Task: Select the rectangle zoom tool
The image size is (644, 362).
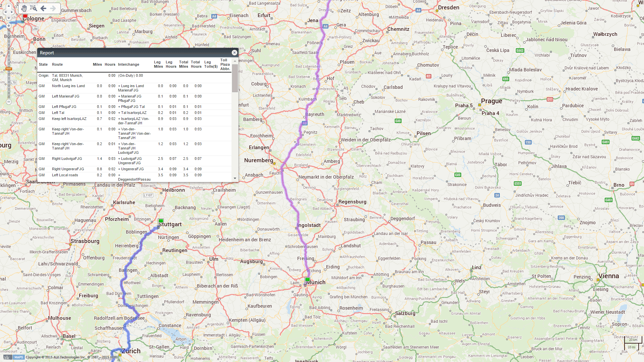Action: (33, 8)
